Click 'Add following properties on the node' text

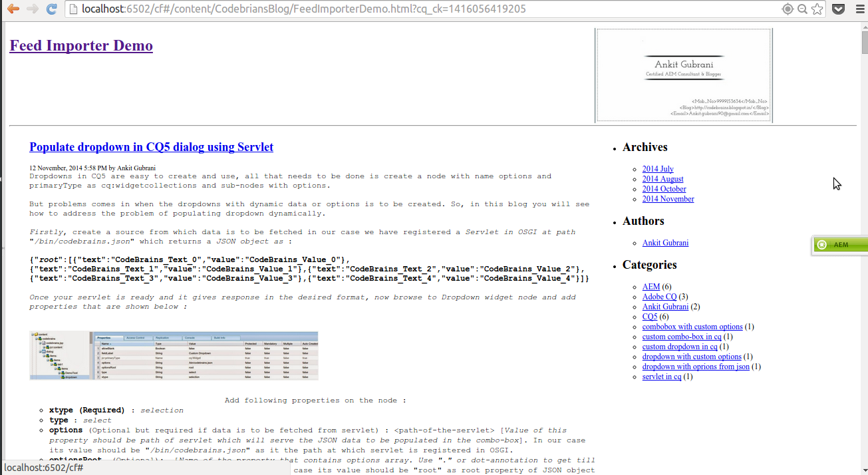pyautogui.click(x=315, y=400)
